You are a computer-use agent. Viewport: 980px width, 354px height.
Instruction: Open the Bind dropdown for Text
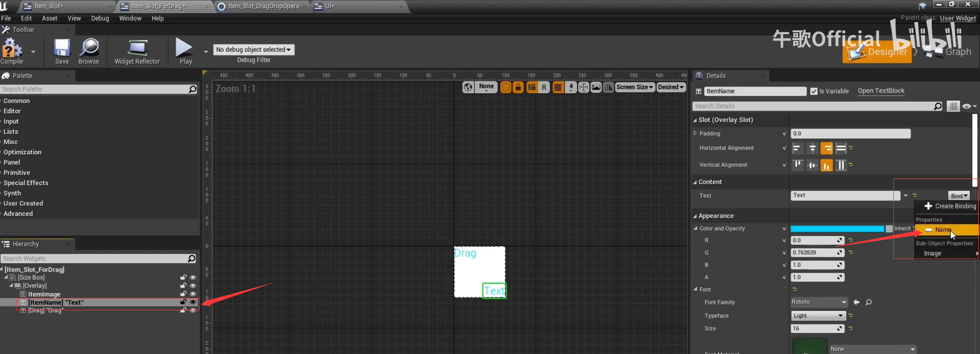(x=959, y=195)
